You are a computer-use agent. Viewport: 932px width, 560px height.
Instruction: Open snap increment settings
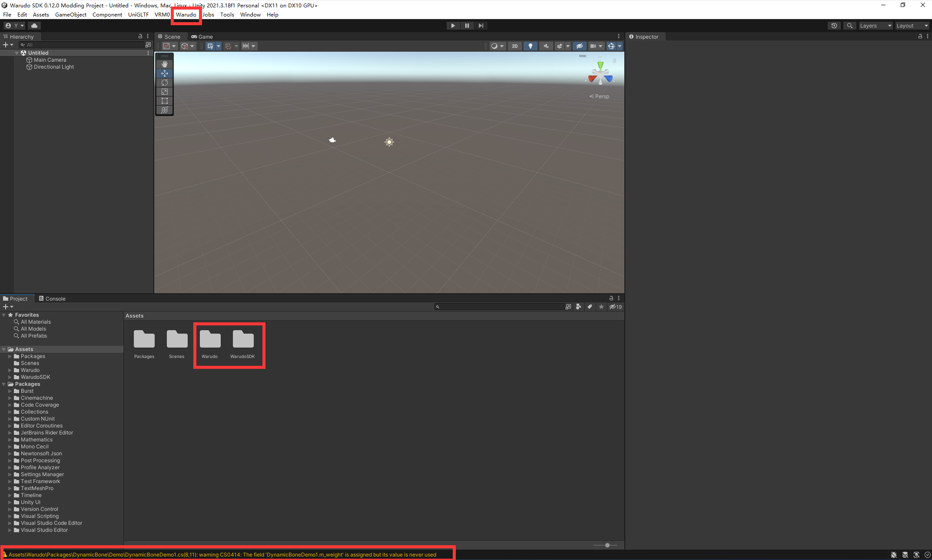coord(249,46)
